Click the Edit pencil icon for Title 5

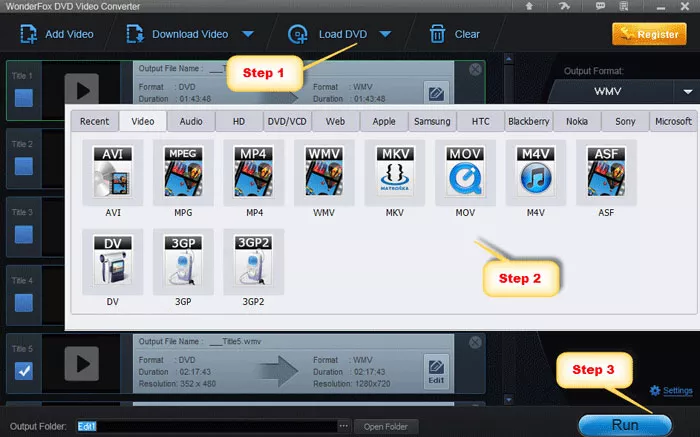pos(436,372)
